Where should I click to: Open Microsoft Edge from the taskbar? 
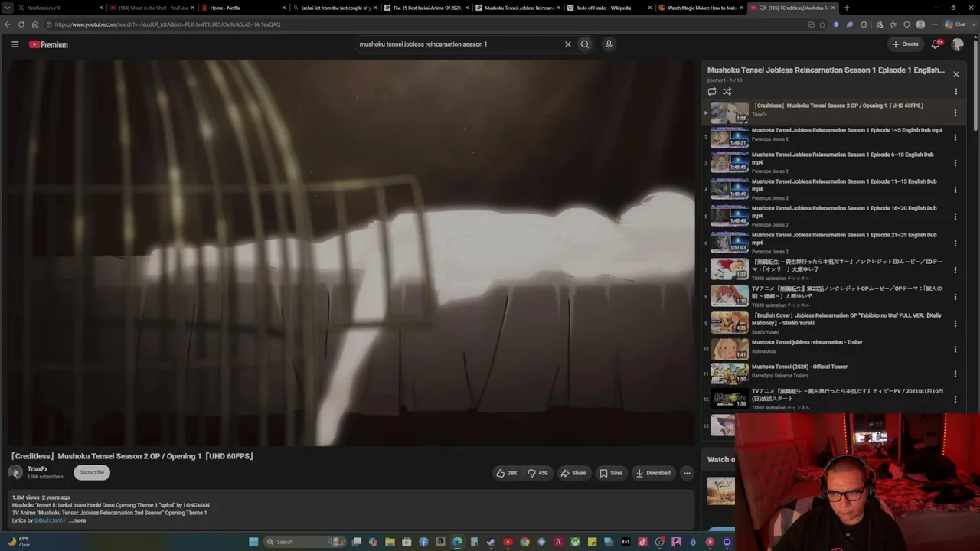coord(457,542)
